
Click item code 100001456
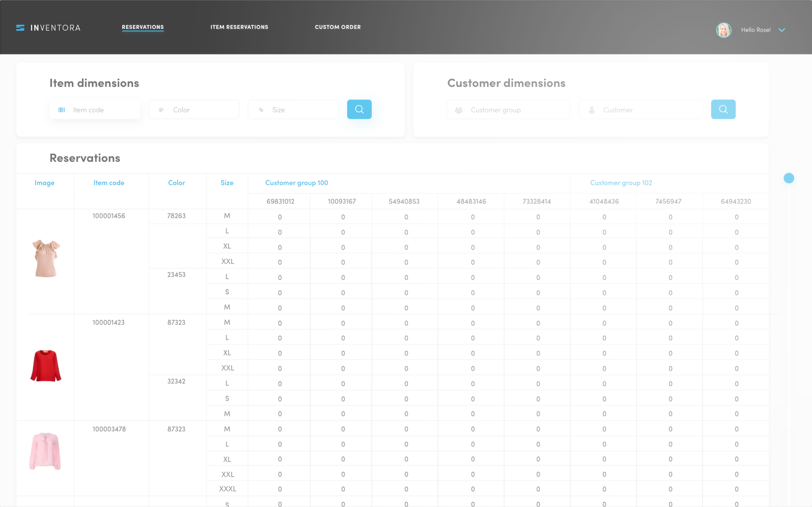coord(109,216)
